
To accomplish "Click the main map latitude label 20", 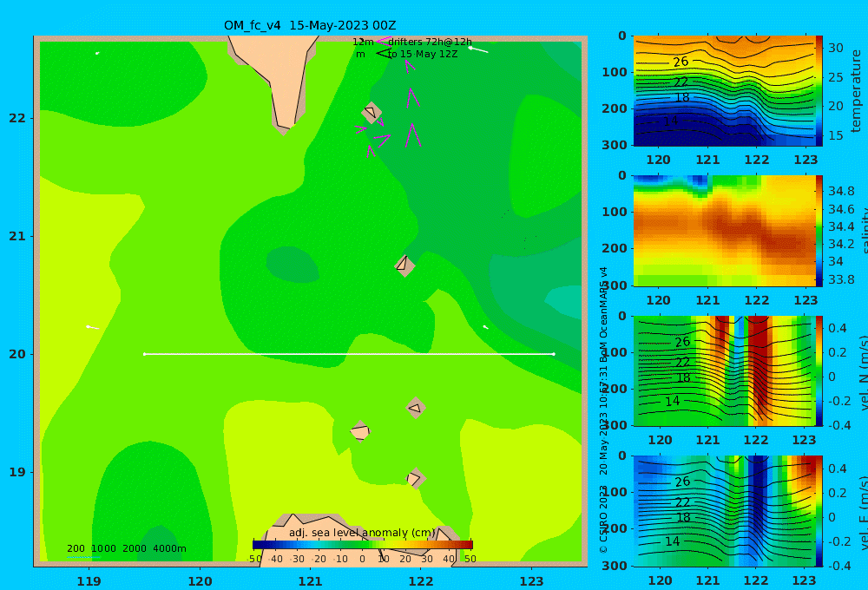I will click(x=17, y=354).
